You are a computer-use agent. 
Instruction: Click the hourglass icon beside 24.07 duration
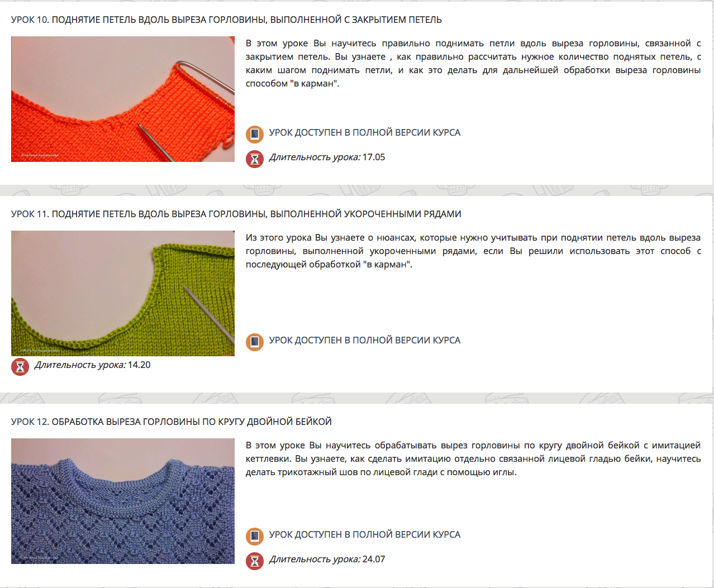tap(255, 561)
